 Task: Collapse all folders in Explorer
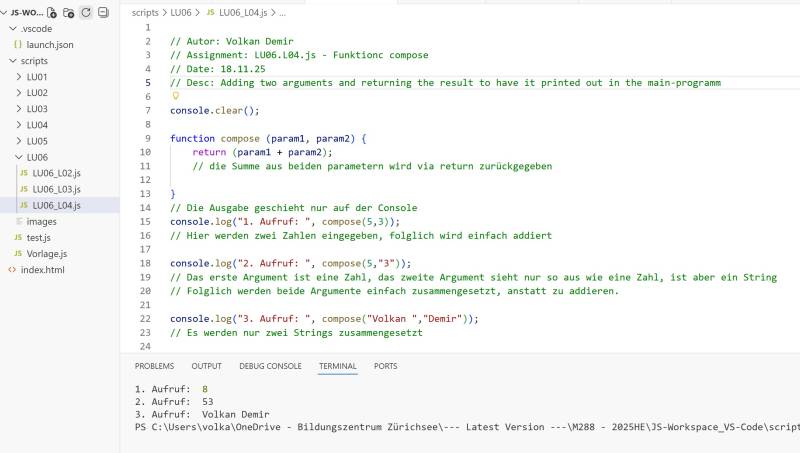pyautogui.click(x=103, y=13)
